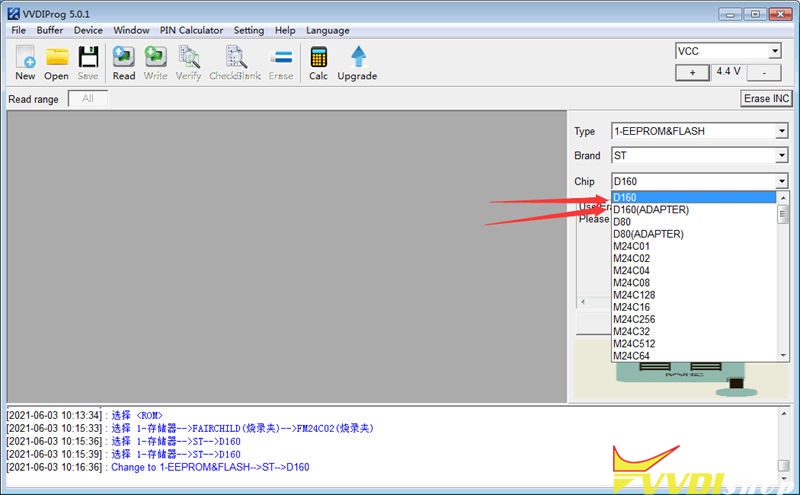Decrease voltage with the minus button
The image size is (800, 495).
[x=764, y=72]
